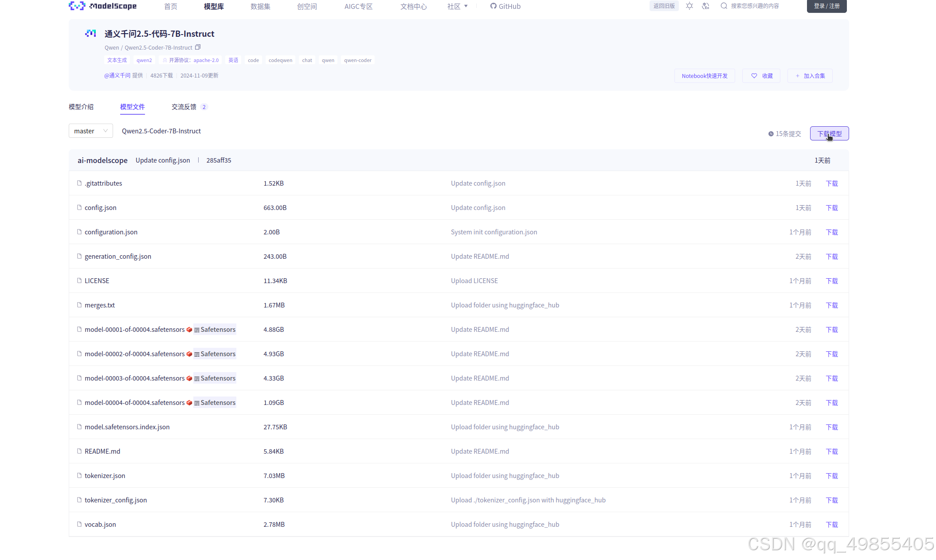The height and width of the screenshot is (560, 936).
Task: Open the 数据集 nav item
Action: point(260,6)
